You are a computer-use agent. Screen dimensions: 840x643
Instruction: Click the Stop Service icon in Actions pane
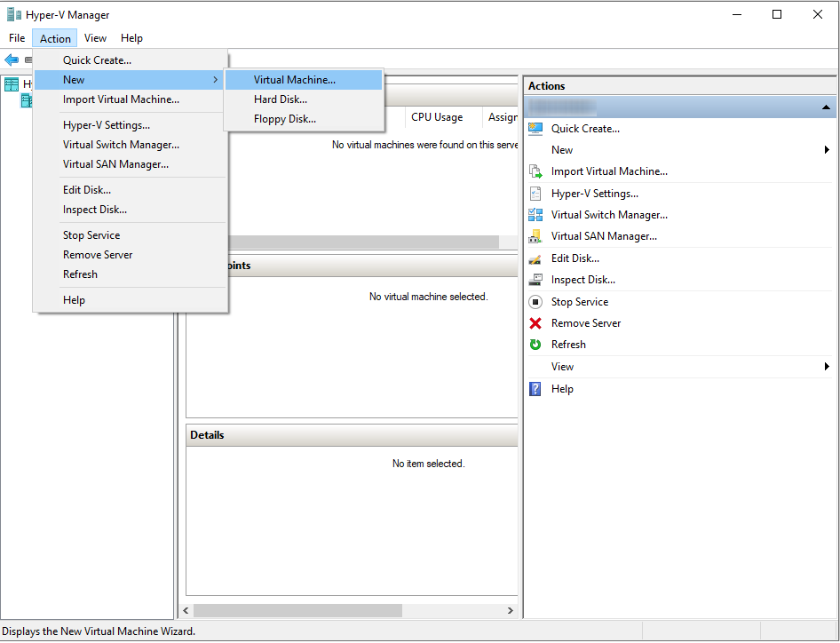click(535, 302)
